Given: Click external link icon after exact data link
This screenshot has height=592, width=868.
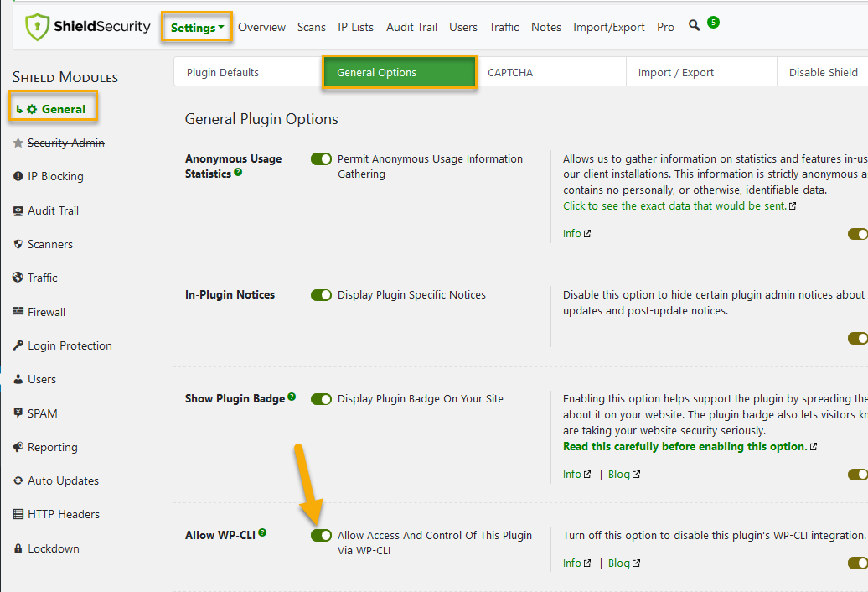Looking at the screenshot, I should click(x=792, y=206).
